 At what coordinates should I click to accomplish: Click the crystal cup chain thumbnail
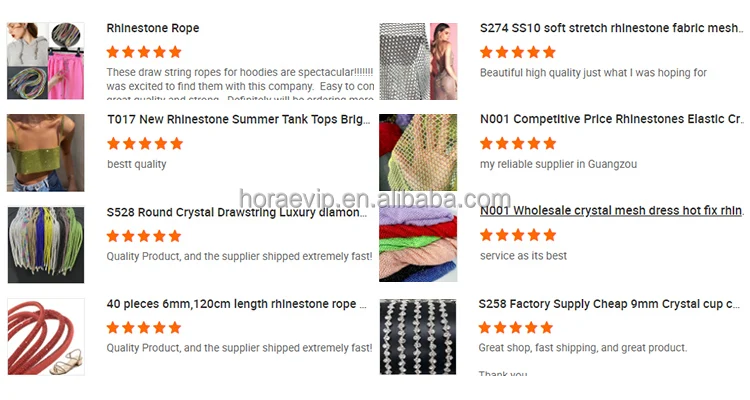click(418, 336)
